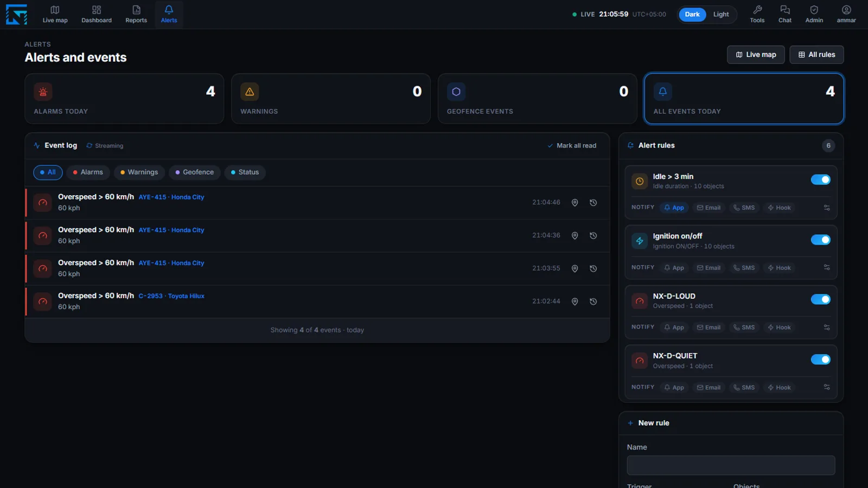
Task: Turn off the NX-D-LOUD rule
Action: pos(820,299)
